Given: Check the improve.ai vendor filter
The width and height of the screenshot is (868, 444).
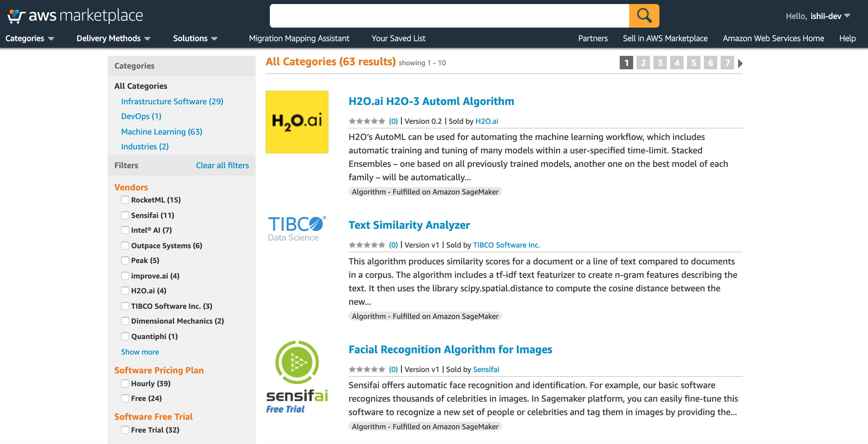Looking at the screenshot, I should point(125,276).
